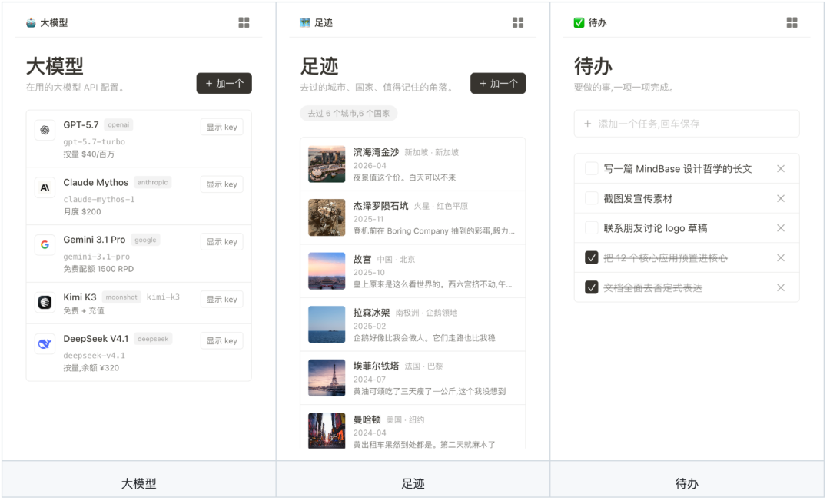
Task: Show key for Kimi K3
Action: tap(222, 300)
